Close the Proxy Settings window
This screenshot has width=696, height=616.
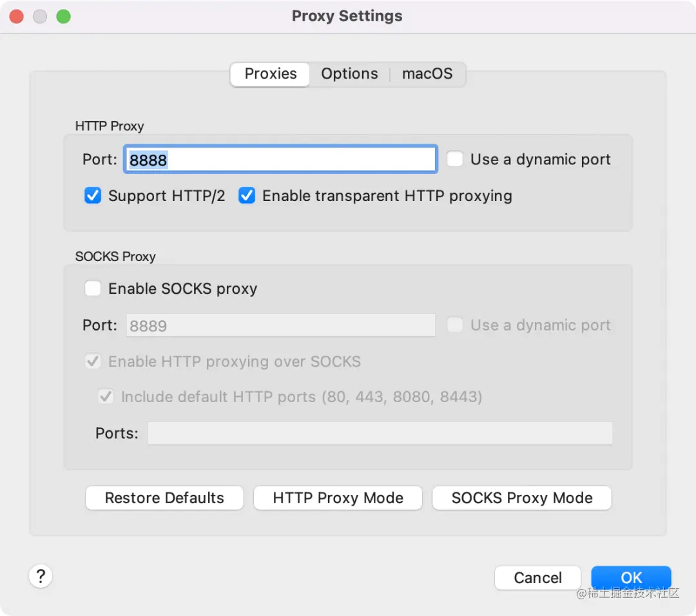pos(16,17)
